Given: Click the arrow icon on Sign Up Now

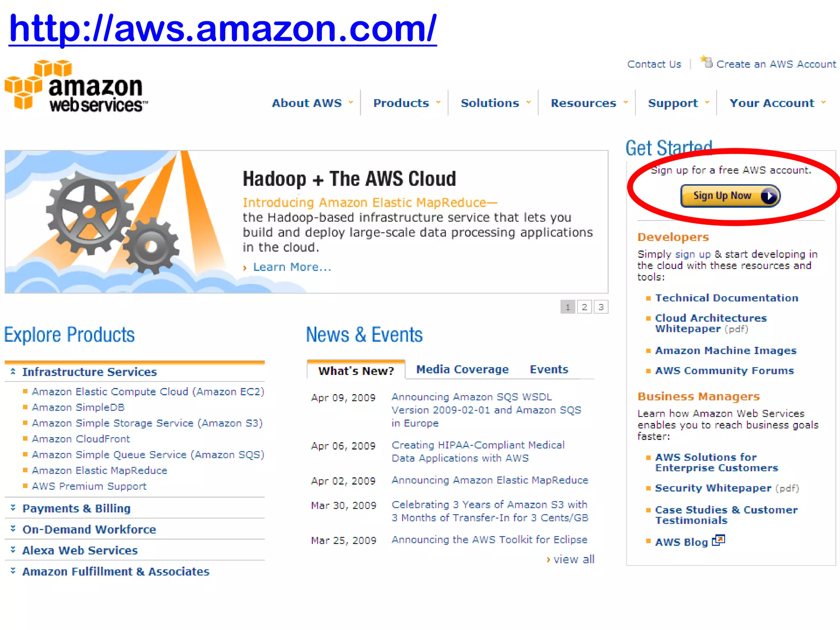Looking at the screenshot, I should pos(769,196).
